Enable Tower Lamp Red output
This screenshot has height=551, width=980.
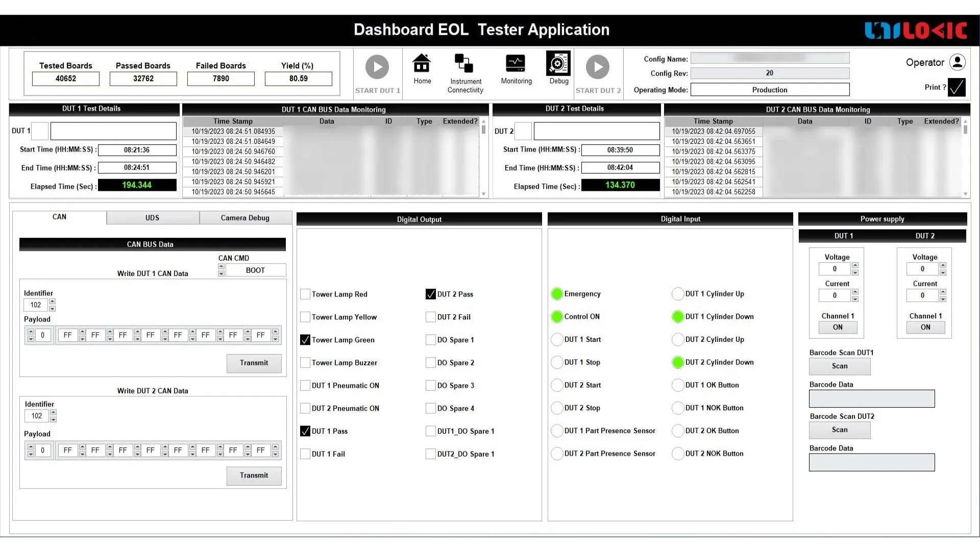tap(305, 294)
